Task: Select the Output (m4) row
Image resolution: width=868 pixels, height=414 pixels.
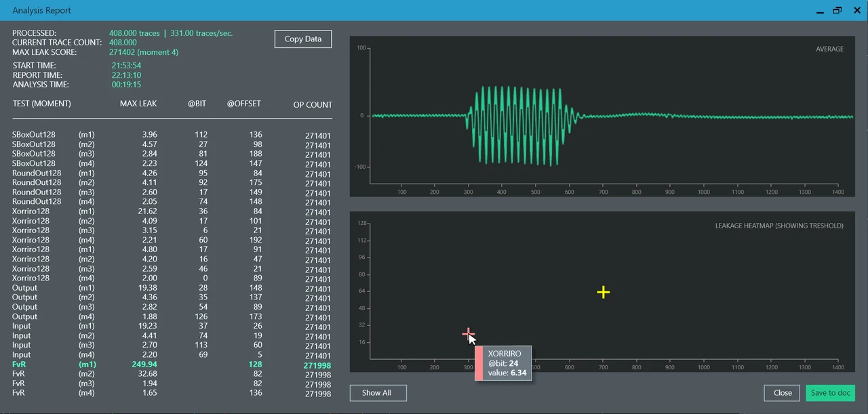Action: 172,316
